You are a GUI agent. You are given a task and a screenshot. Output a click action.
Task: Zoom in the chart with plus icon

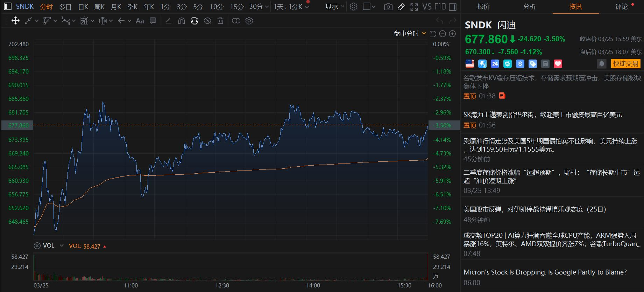[x=452, y=34]
